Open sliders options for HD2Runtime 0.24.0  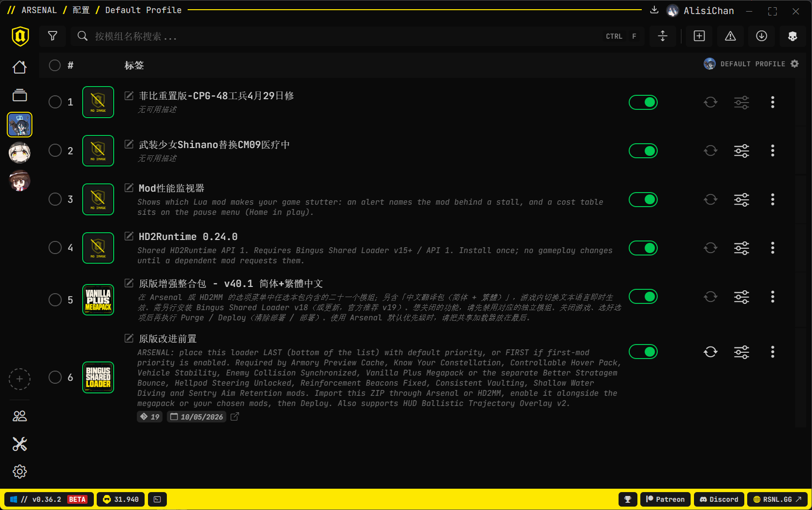pos(741,248)
